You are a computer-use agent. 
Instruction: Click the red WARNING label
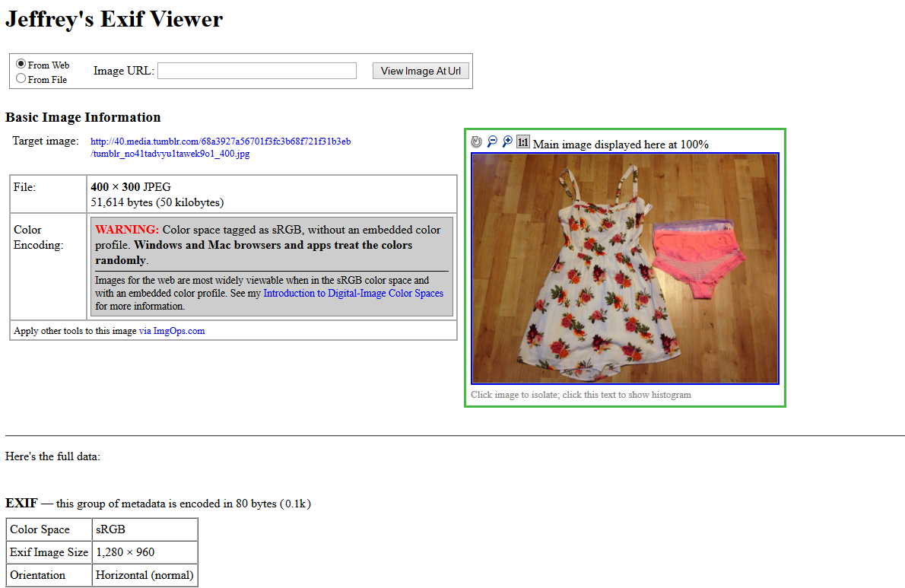127,230
